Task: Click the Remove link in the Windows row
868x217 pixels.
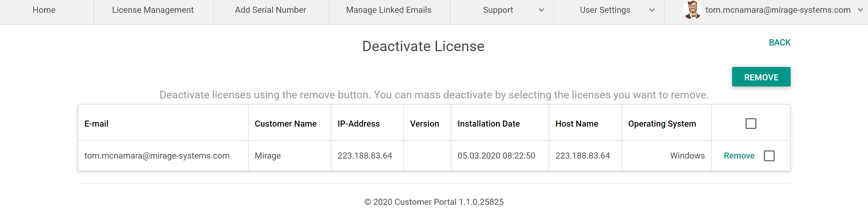Action: pyautogui.click(x=739, y=156)
